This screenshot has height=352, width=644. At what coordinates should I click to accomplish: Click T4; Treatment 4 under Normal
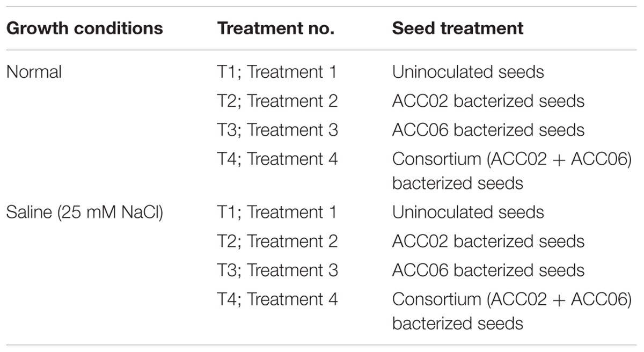(277, 159)
